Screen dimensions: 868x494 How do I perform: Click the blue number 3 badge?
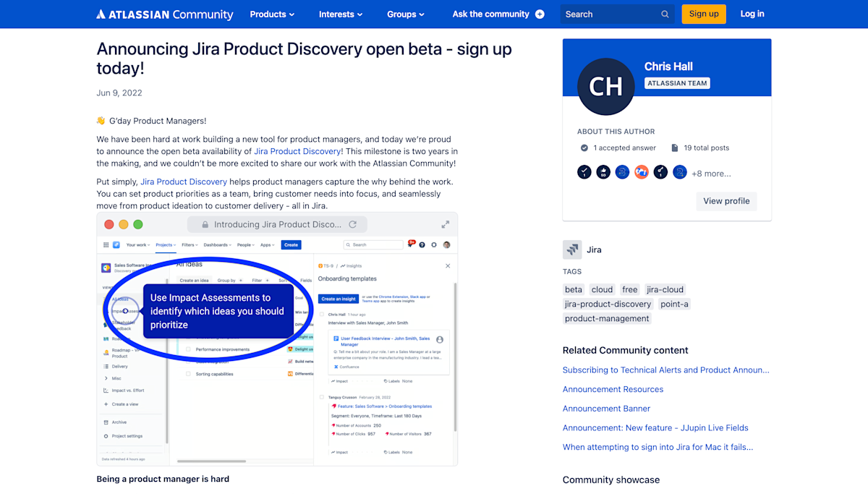tap(622, 172)
